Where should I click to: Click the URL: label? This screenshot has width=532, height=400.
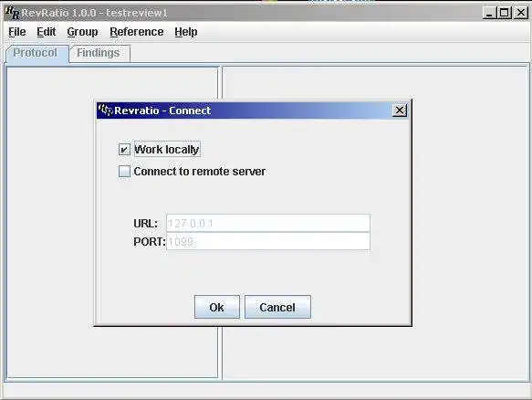point(146,224)
